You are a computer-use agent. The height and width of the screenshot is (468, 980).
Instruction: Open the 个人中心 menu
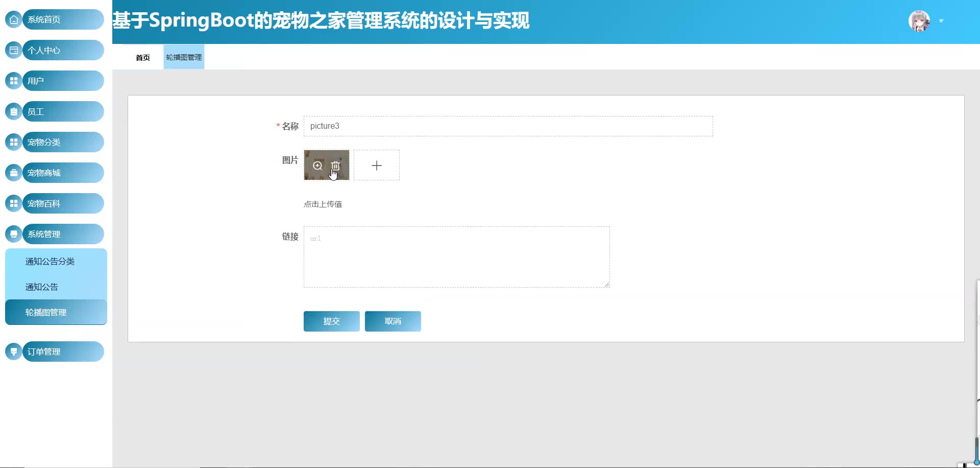[63, 50]
